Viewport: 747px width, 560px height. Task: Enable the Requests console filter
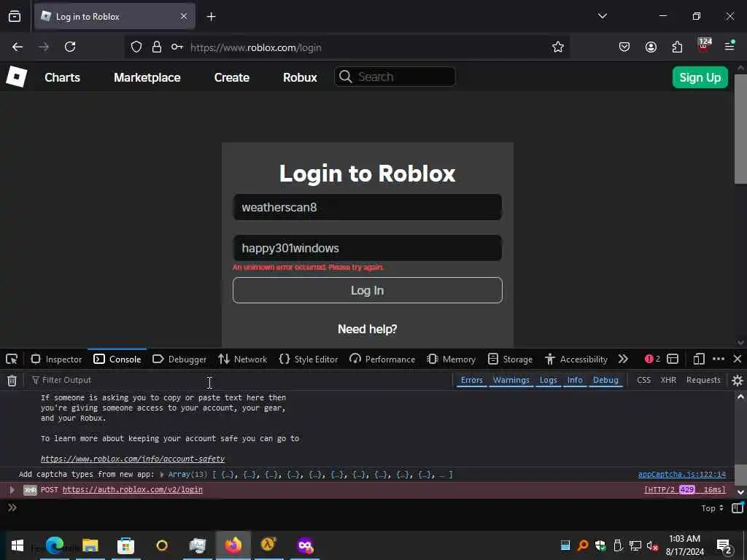tap(703, 380)
